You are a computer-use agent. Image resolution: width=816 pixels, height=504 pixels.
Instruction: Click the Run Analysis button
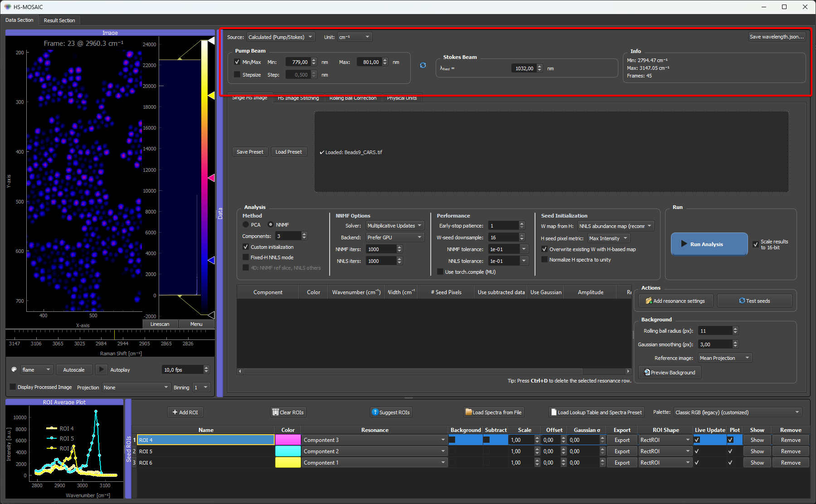click(709, 244)
